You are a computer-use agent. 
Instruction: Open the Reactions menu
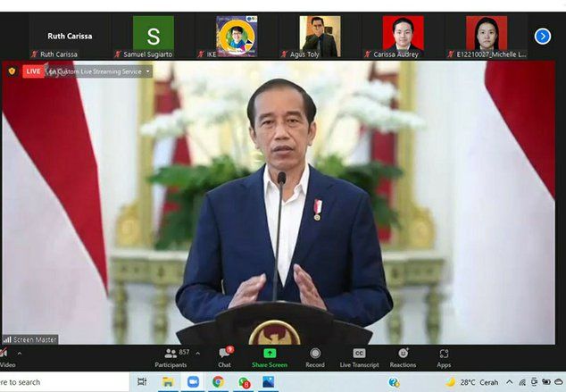coord(403,357)
